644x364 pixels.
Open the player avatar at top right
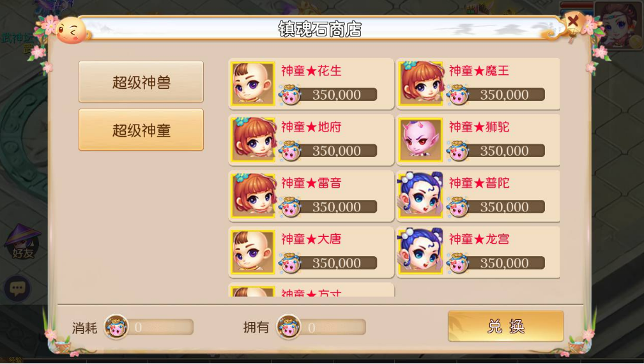(618, 25)
